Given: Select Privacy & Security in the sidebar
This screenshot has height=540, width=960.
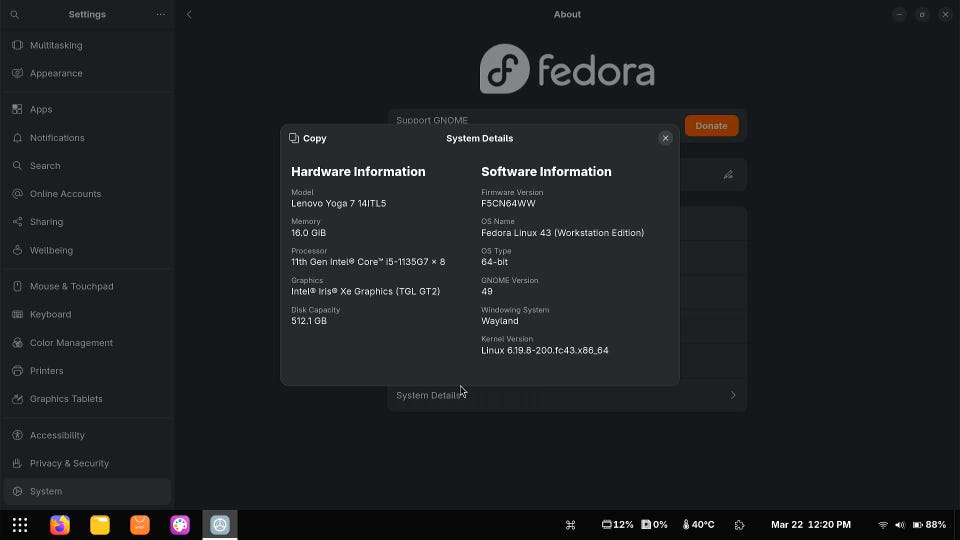Looking at the screenshot, I should pyautogui.click(x=87, y=463).
